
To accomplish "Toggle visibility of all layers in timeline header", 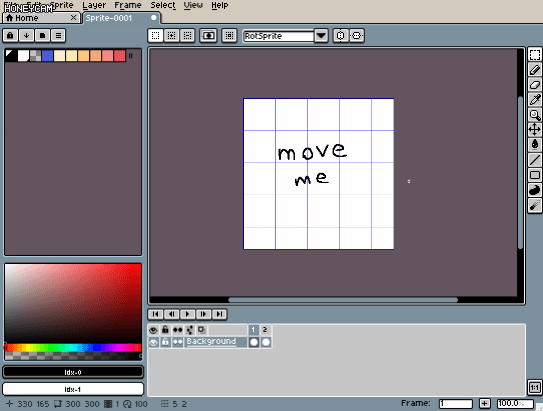I will (x=153, y=330).
